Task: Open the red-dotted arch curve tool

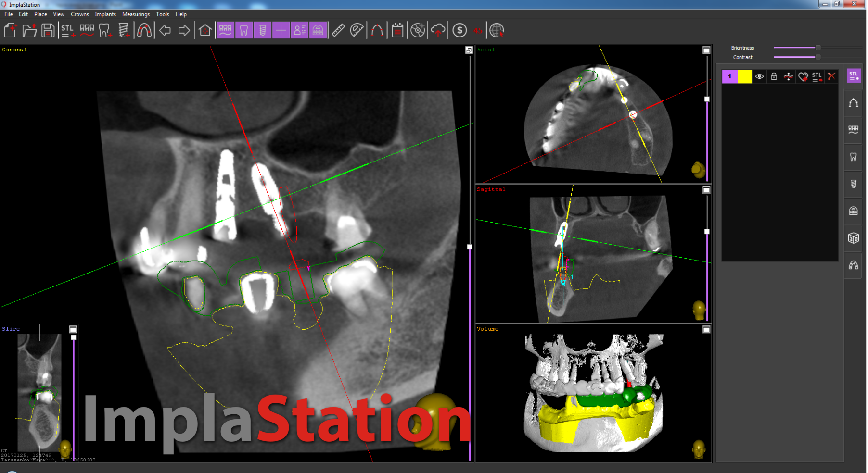Action: click(377, 31)
